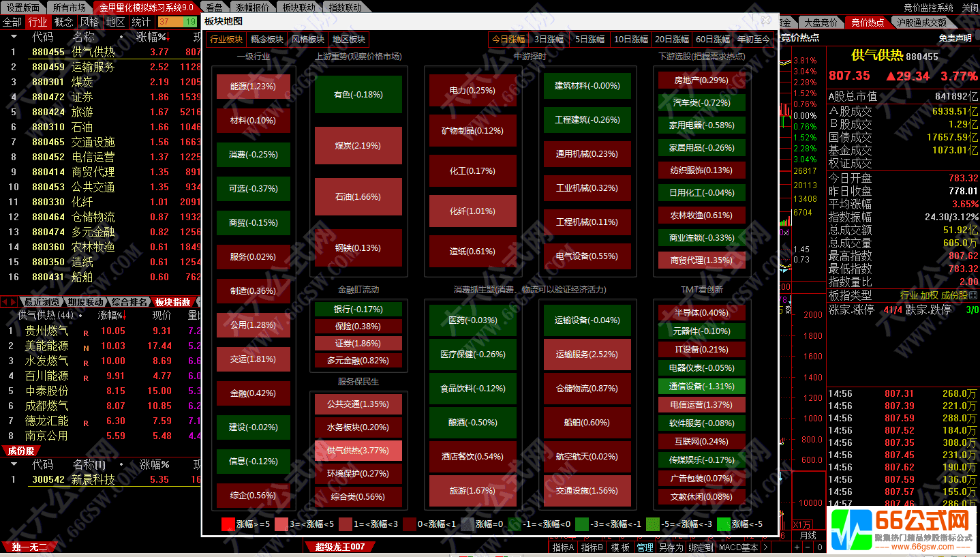Click the red sort arrow beside 涨幅%
This screenshot has height=557, width=980.
tap(168, 37)
